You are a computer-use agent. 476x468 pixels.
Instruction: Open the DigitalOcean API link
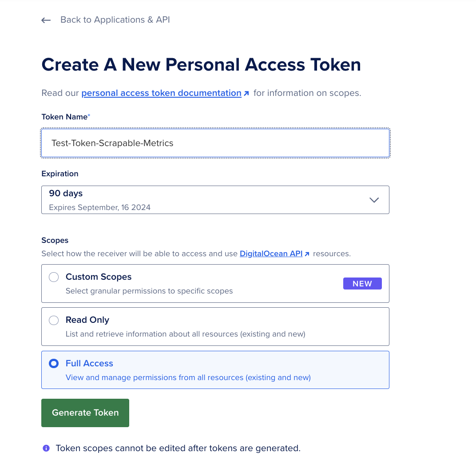coord(271,254)
